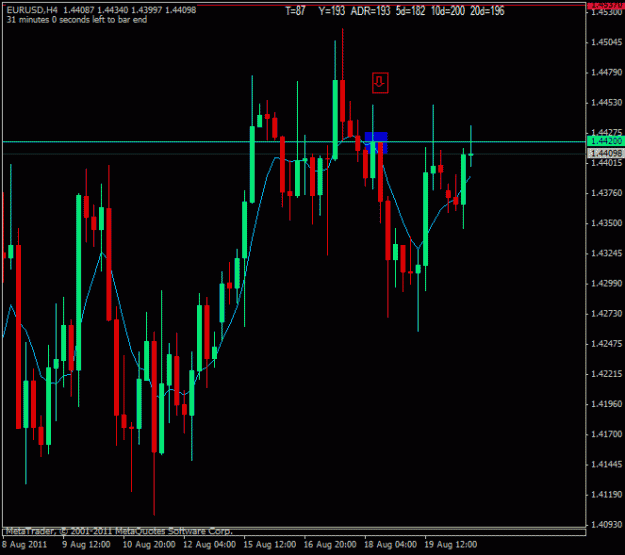
Task: Click the ADR=193 indicator value
Action: [370, 11]
